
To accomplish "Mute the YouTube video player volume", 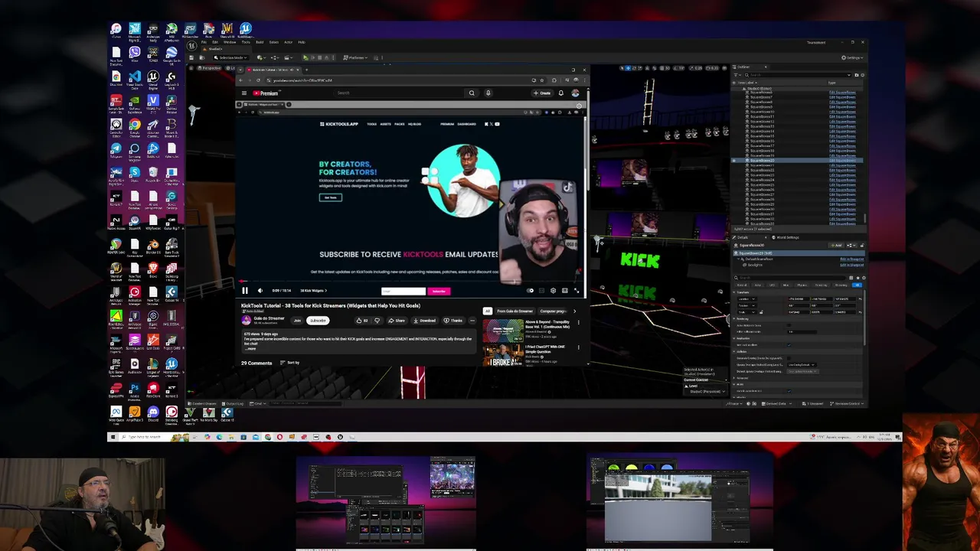I will point(260,291).
